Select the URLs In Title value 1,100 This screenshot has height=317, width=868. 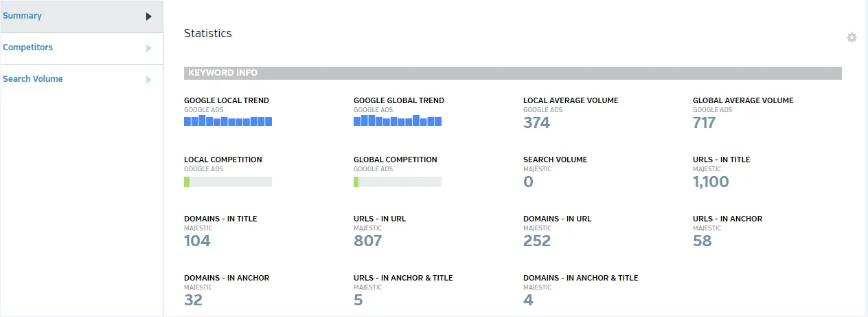tap(711, 182)
